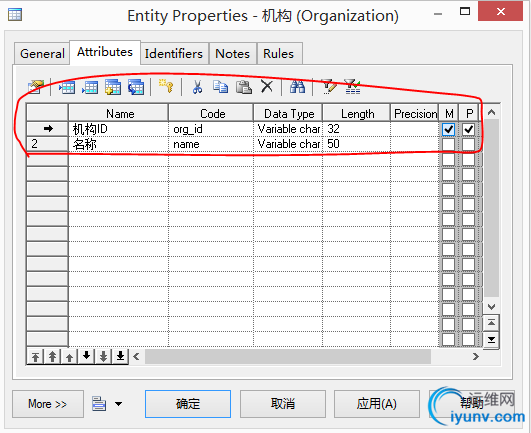Enable or disable filter icon
The height and width of the screenshot is (433, 531).
352,87
